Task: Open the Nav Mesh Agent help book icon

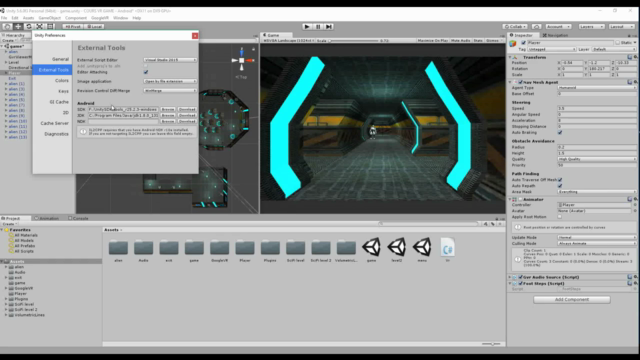Action: (630, 82)
